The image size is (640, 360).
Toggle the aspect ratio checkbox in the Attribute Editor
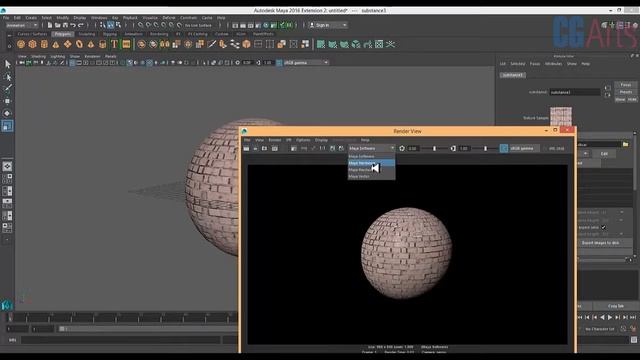coord(603,227)
